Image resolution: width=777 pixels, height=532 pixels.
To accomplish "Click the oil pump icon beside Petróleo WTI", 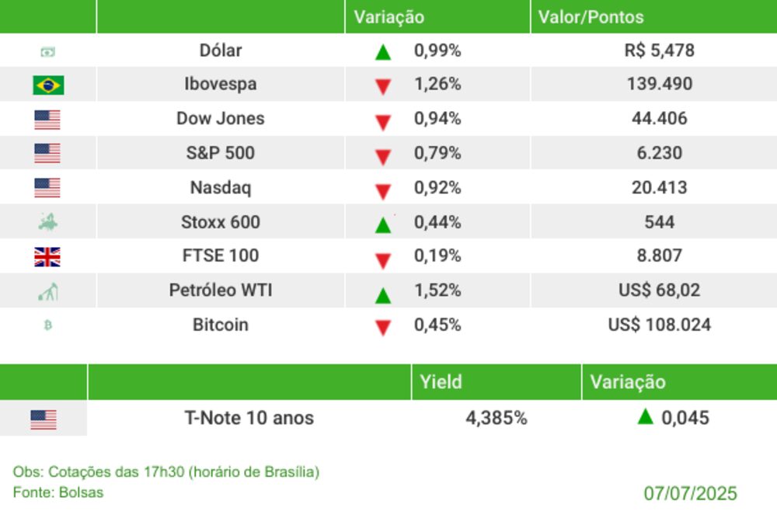I will (48, 292).
